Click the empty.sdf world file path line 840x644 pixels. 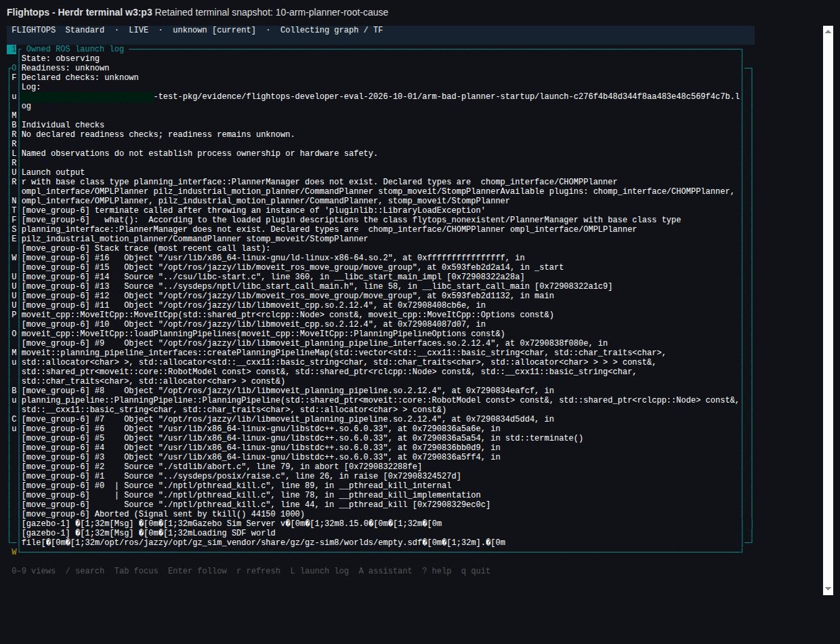264,542
